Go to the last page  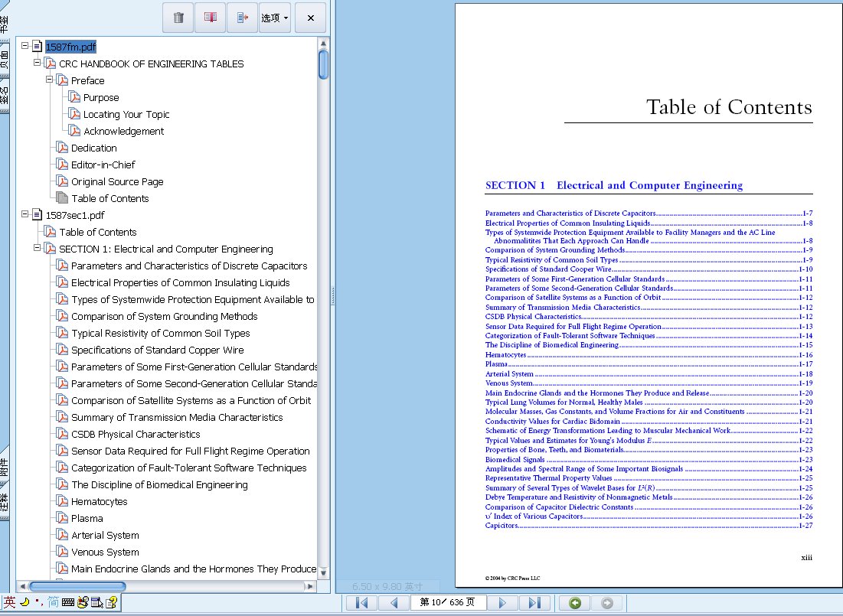(x=534, y=602)
